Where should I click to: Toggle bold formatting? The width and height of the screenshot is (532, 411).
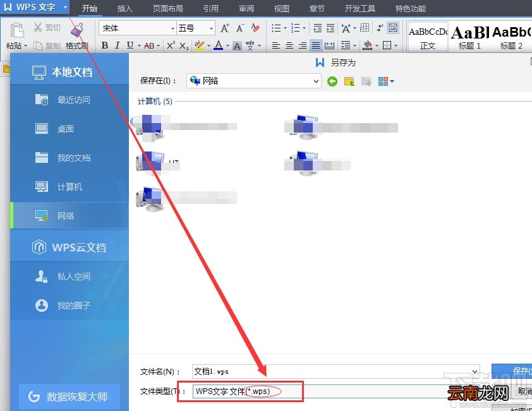(x=105, y=45)
